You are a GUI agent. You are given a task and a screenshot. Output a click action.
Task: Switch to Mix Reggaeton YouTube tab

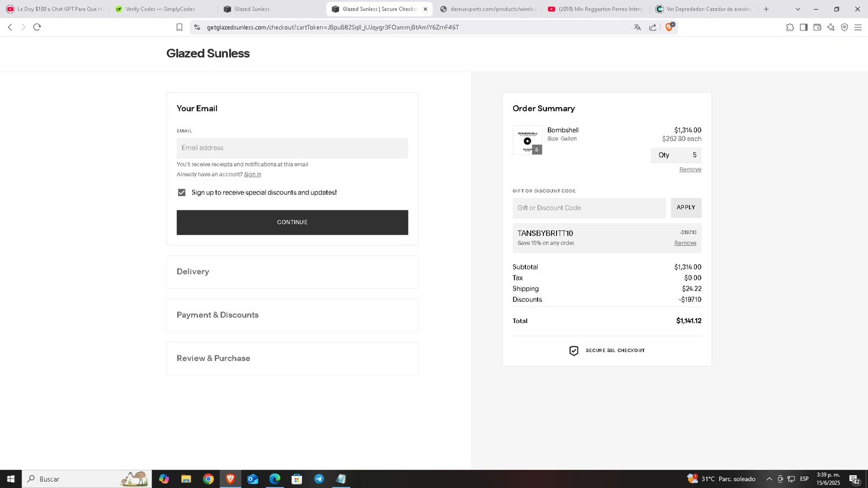pyautogui.click(x=596, y=9)
